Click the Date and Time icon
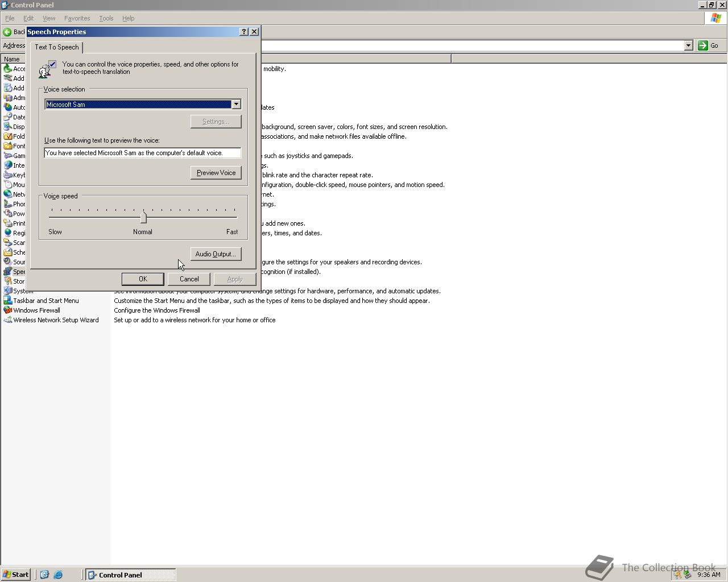Screen dimensions: 728x582 (x=8, y=117)
